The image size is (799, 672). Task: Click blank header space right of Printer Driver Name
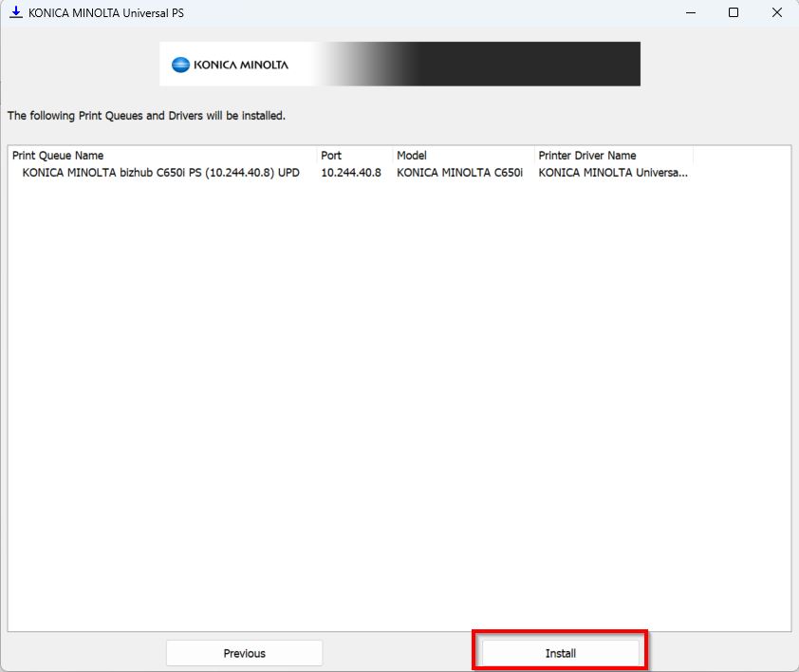tap(740, 155)
